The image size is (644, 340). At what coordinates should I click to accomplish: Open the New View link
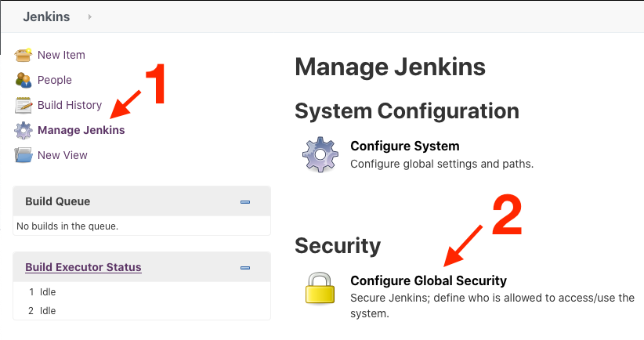click(x=63, y=155)
